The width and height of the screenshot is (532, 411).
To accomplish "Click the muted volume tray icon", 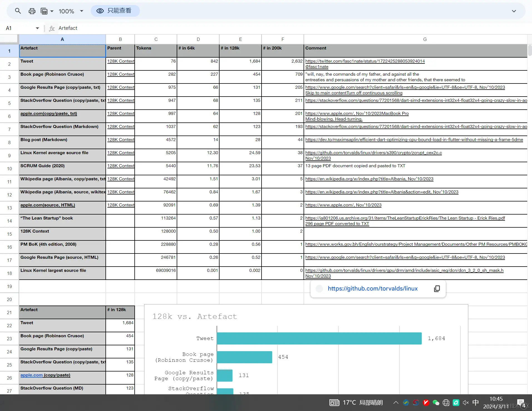I will coord(465,402).
